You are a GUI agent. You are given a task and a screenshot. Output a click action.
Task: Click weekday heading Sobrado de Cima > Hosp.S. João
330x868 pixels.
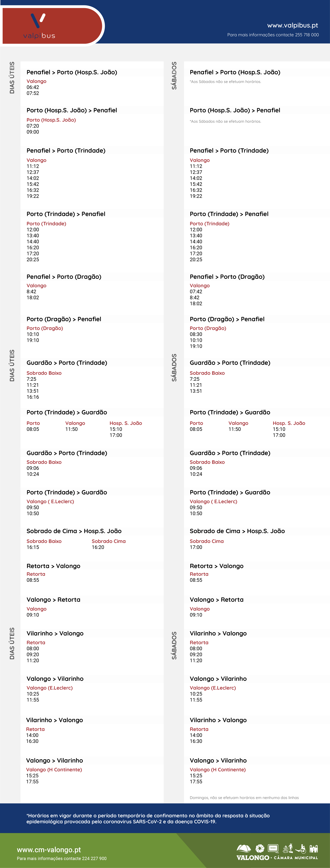coord(74,531)
